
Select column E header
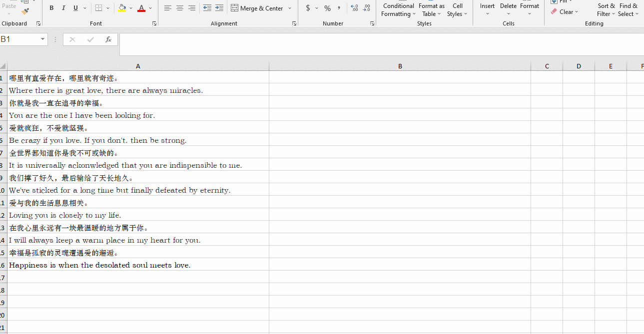611,66
